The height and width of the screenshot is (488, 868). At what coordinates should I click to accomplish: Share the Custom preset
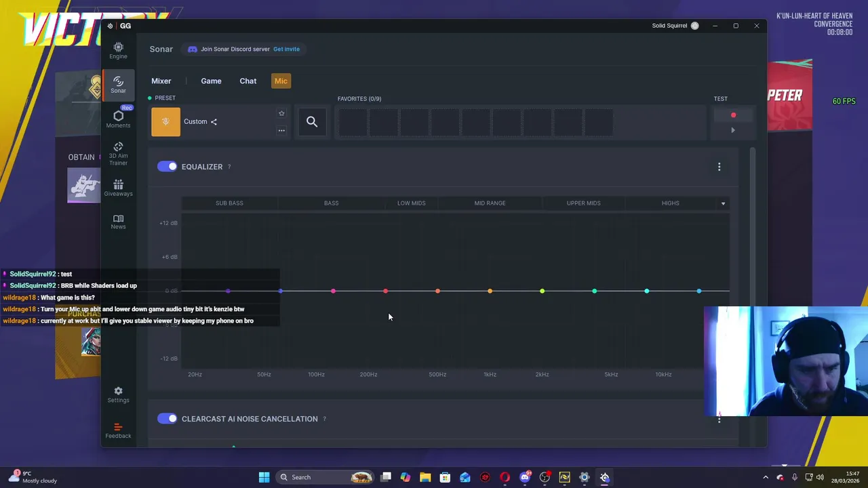[x=214, y=122]
